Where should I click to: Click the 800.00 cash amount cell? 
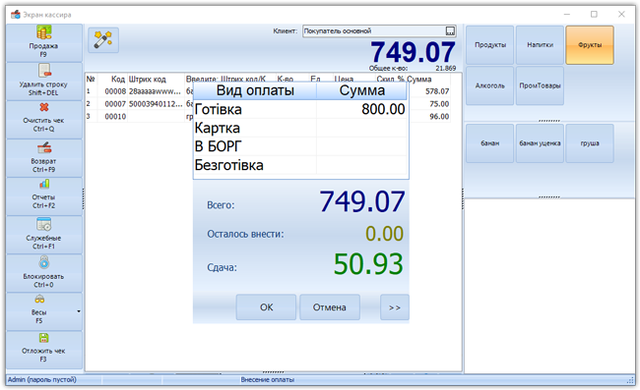[362, 109]
